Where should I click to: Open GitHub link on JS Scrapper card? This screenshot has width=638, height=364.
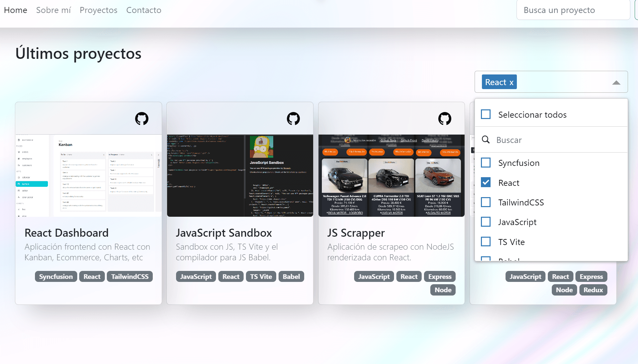(445, 118)
